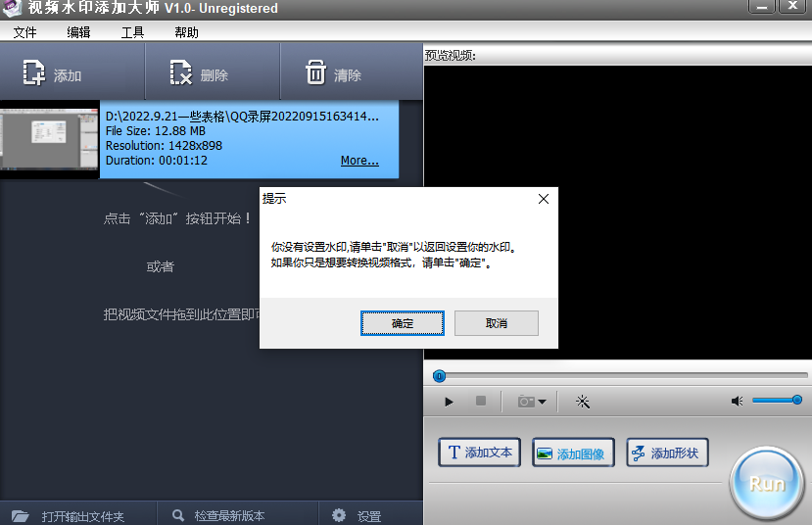Start processing with the Run button
Screen dimensions: 812x525
(x=767, y=483)
